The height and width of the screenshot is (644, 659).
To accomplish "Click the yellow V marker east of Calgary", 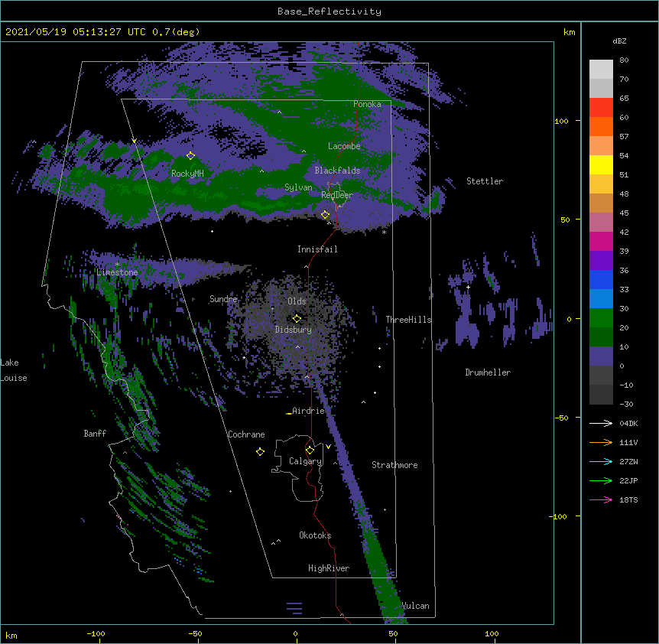I will 328,447.
